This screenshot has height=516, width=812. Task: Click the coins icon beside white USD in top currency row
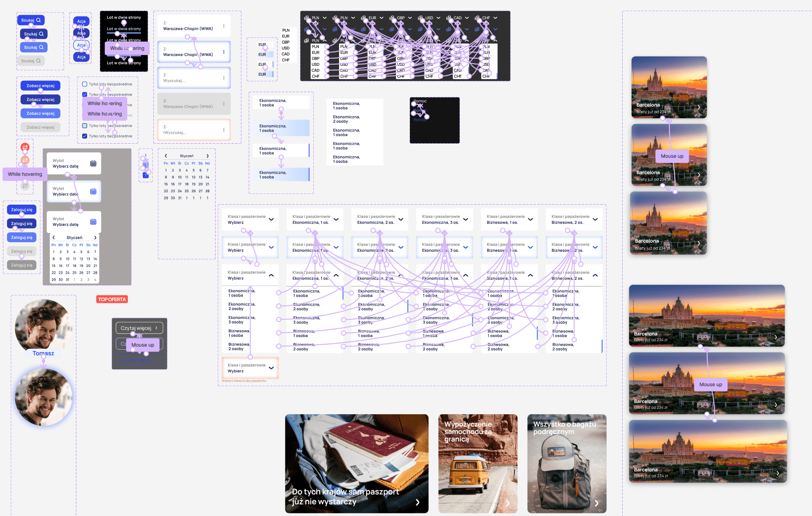click(x=420, y=18)
